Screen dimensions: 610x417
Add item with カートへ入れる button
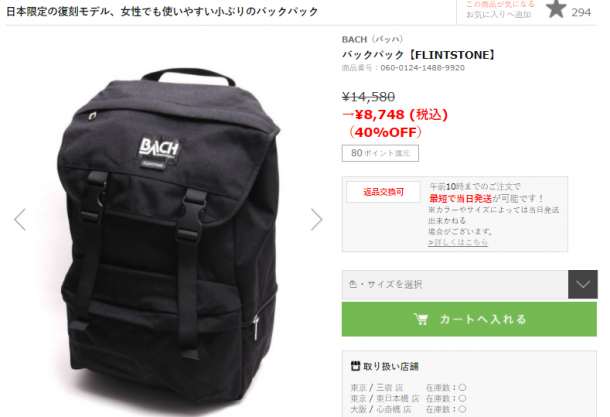[x=469, y=319]
